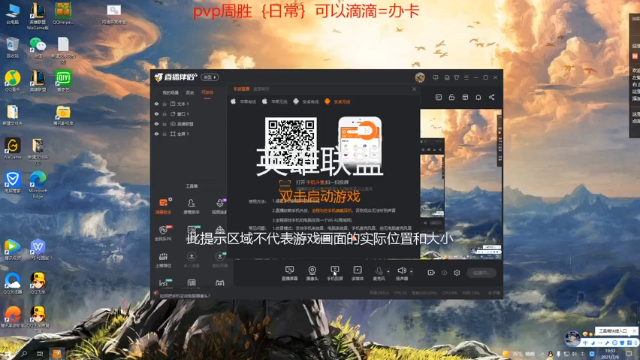Add a 直播屏幕 screen source
The image size is (640, 360).
[289, 273]
